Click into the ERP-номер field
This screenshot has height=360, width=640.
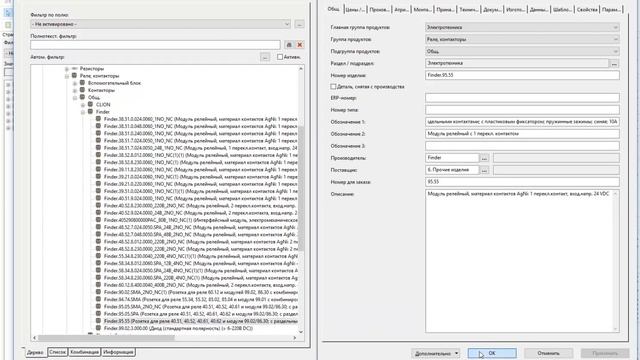522,98
